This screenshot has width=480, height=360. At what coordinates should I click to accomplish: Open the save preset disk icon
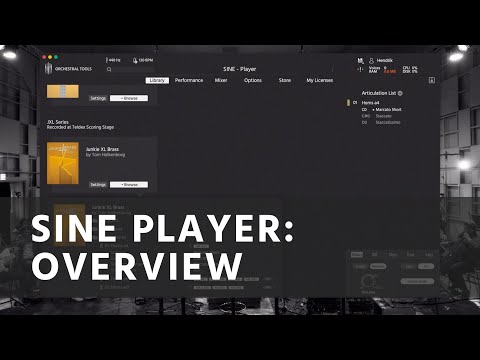[360, 60]
